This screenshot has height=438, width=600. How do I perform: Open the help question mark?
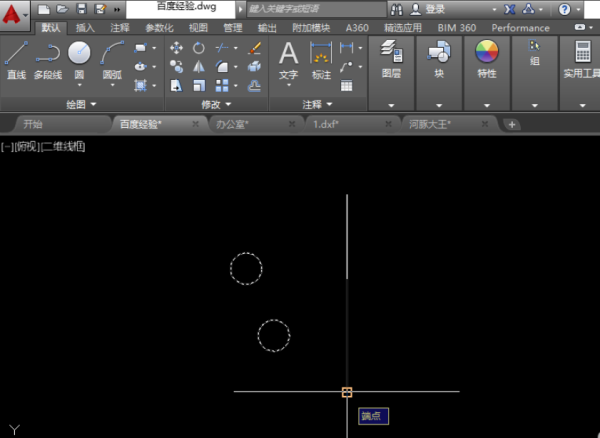point(564,10)
